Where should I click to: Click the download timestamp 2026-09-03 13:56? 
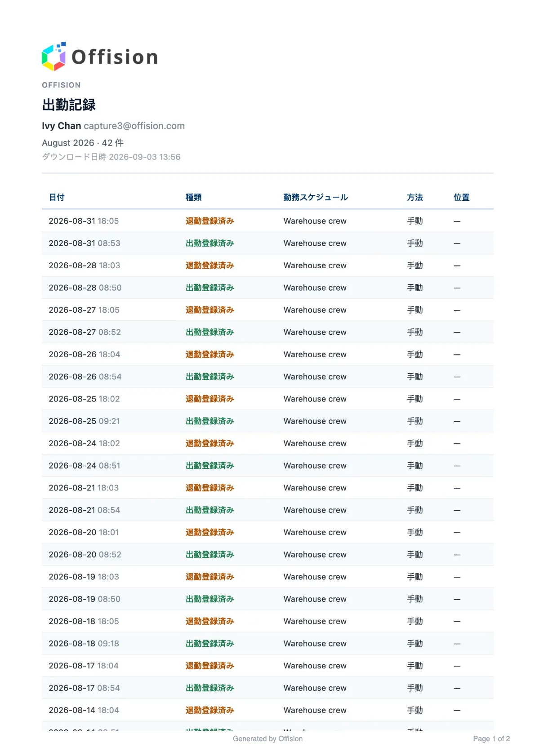tap(145, 157)
